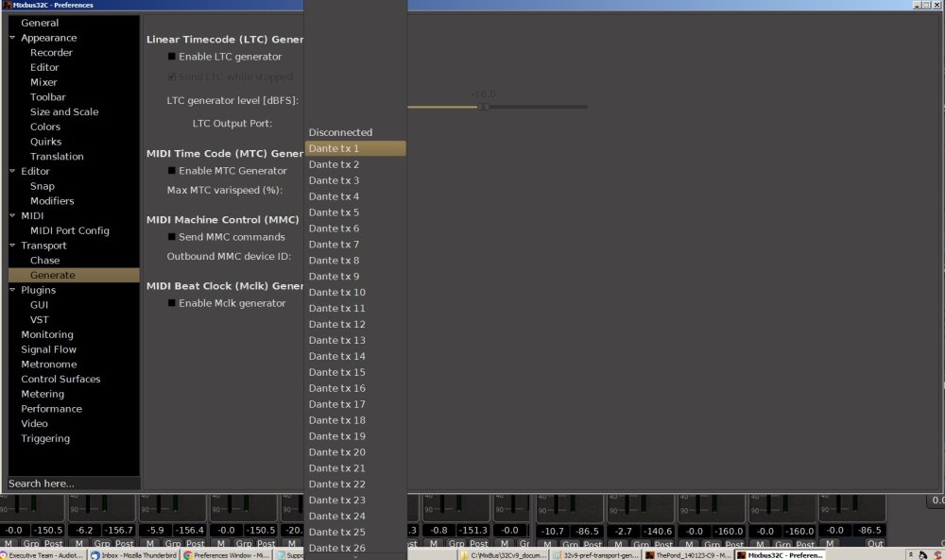Open MIDI Port Config page
This screenshot has width=945, height=560.
(69, 230)
